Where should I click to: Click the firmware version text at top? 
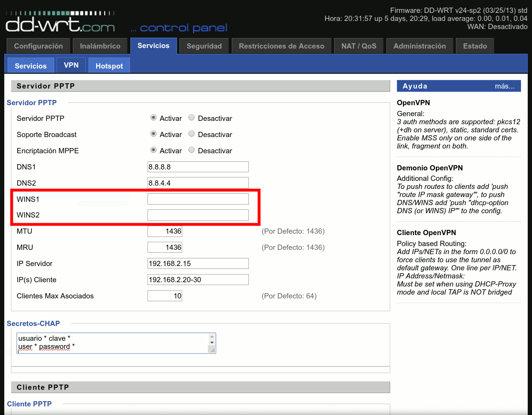tap(459, 10)
